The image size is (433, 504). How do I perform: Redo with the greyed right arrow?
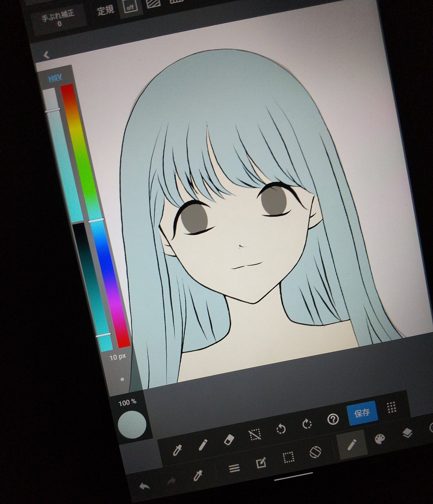171,481
